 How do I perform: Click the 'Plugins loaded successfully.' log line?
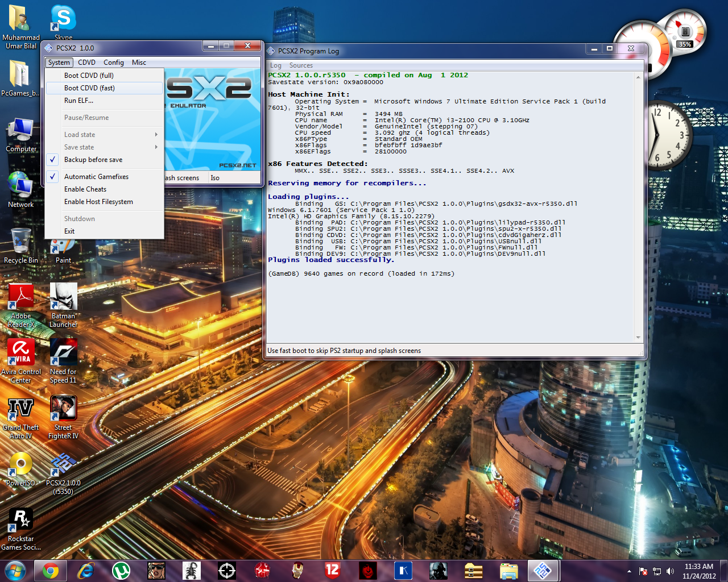(331, 260)
